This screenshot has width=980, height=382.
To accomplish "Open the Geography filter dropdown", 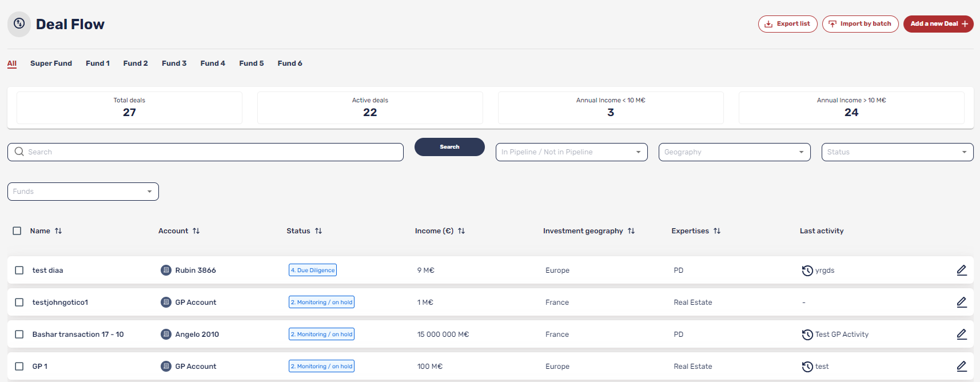I will point(734,152).
